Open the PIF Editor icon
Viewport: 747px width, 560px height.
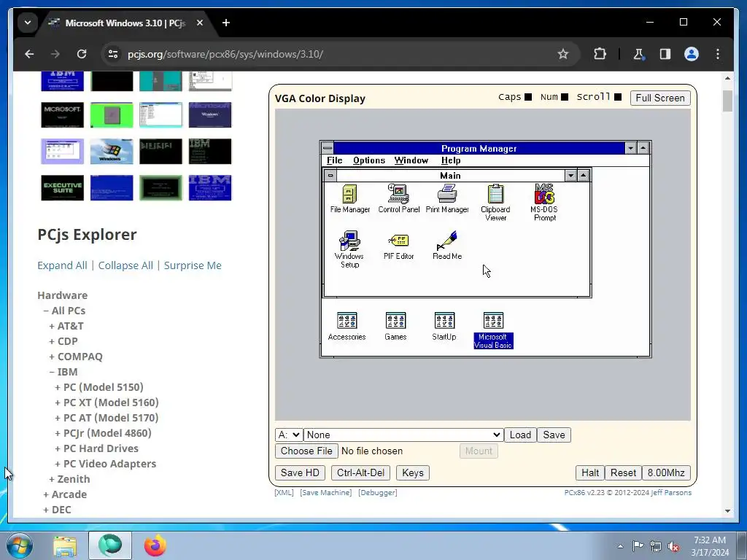coord(399,246)
